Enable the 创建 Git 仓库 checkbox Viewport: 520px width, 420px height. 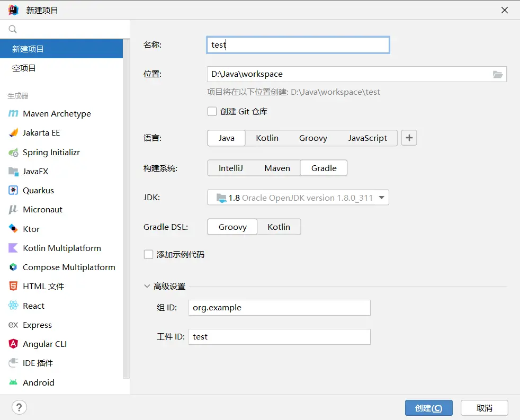click(x=212, y=111)
